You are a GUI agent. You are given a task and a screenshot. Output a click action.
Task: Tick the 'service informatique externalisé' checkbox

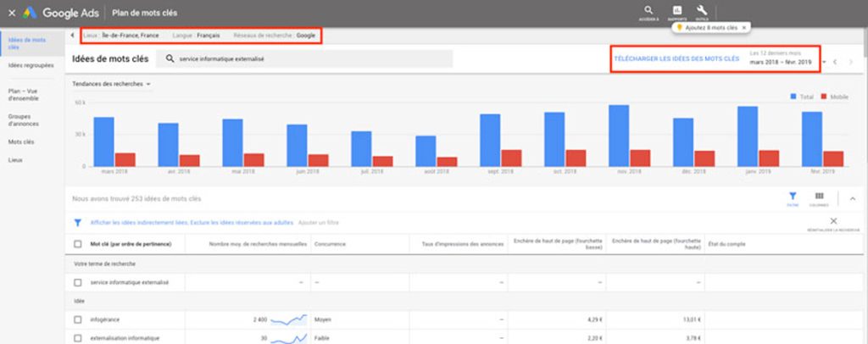coord(77,283)
